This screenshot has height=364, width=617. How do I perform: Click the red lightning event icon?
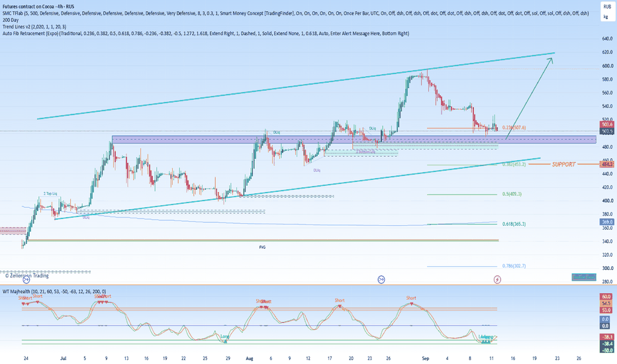(x=497, y=279)
